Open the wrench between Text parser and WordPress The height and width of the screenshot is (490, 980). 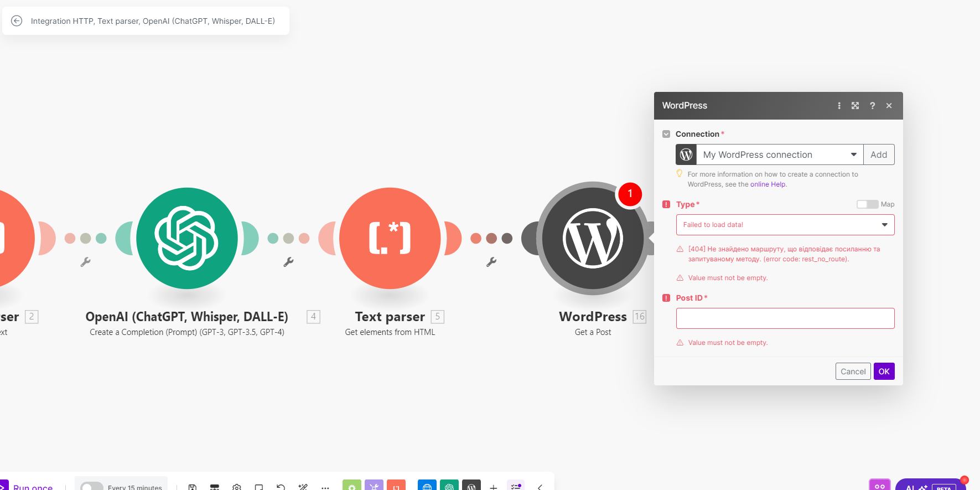(491, 262)
